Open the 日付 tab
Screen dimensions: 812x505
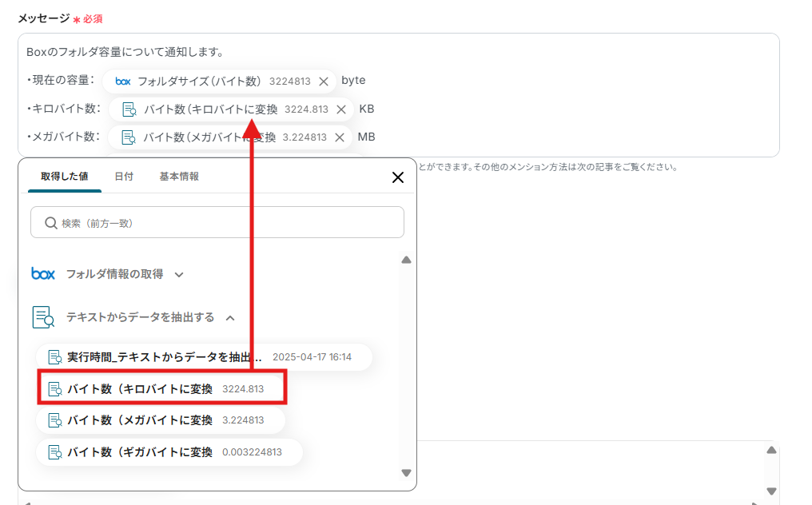pos(124,176)
